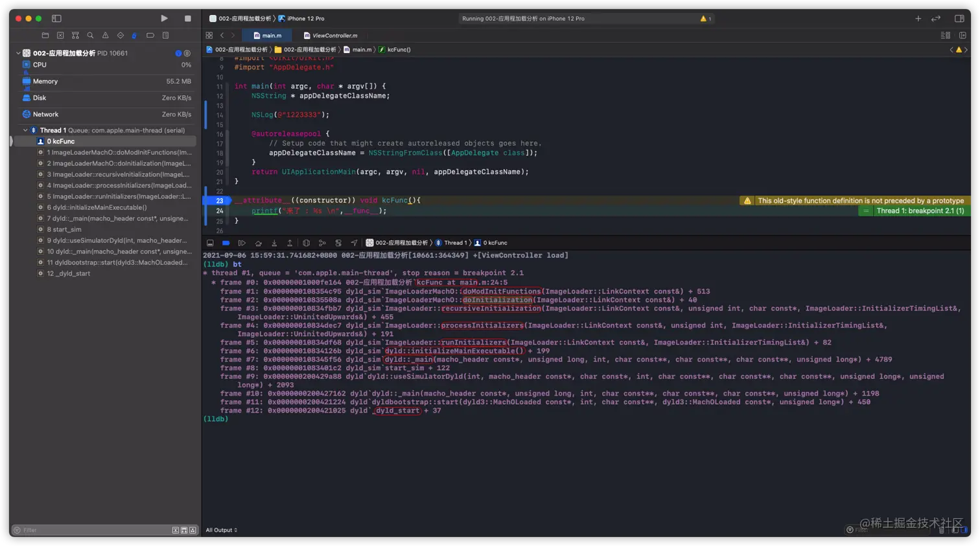
Task: Open the 0 kcFunc frame selector
Action: click(491, 243)
